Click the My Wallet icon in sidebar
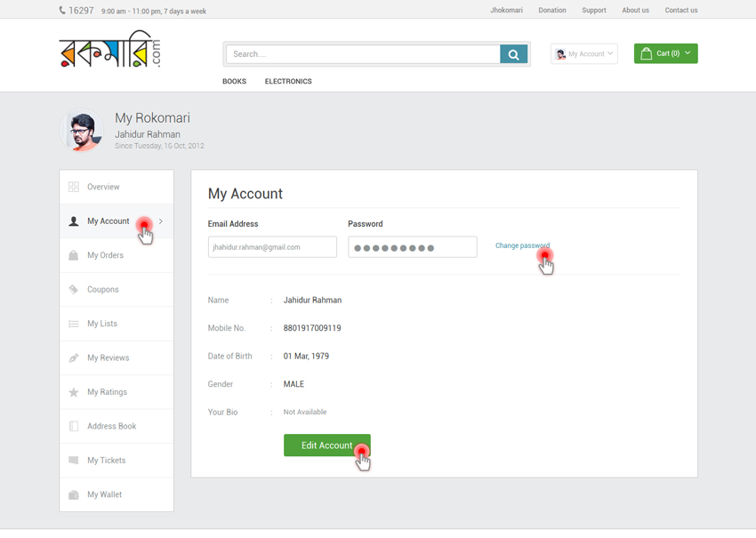 pos(74,494)
